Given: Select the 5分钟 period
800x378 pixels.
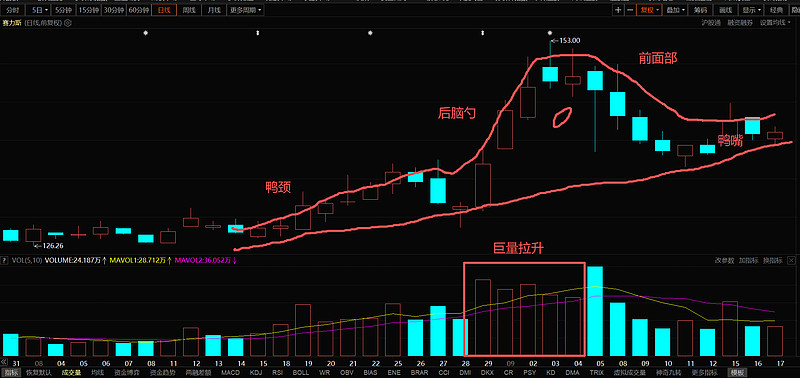Looking at the screenshot, I should click(63, 10).
